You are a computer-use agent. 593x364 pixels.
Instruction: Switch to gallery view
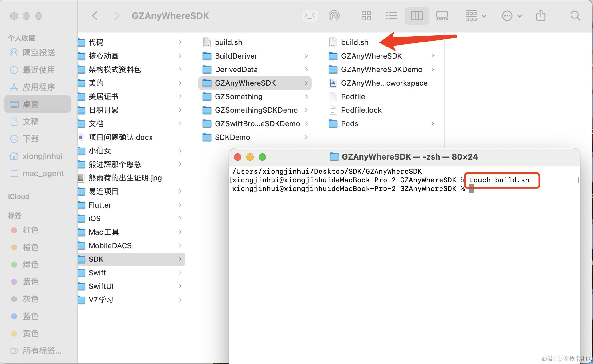[442, 16]
